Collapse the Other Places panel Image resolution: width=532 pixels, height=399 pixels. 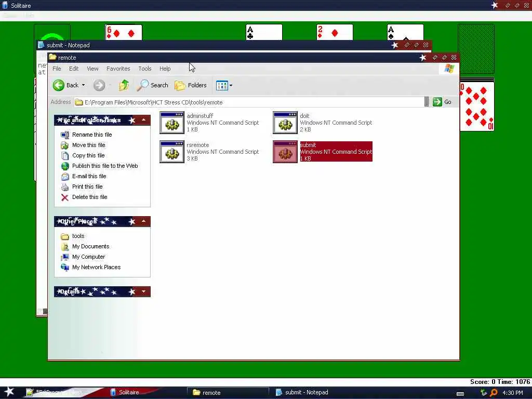(x=144, y=221)
